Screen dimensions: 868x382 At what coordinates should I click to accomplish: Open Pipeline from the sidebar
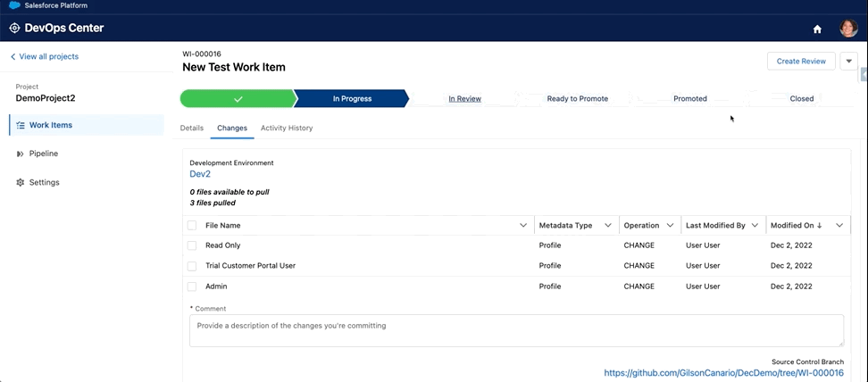click(43, 154)
